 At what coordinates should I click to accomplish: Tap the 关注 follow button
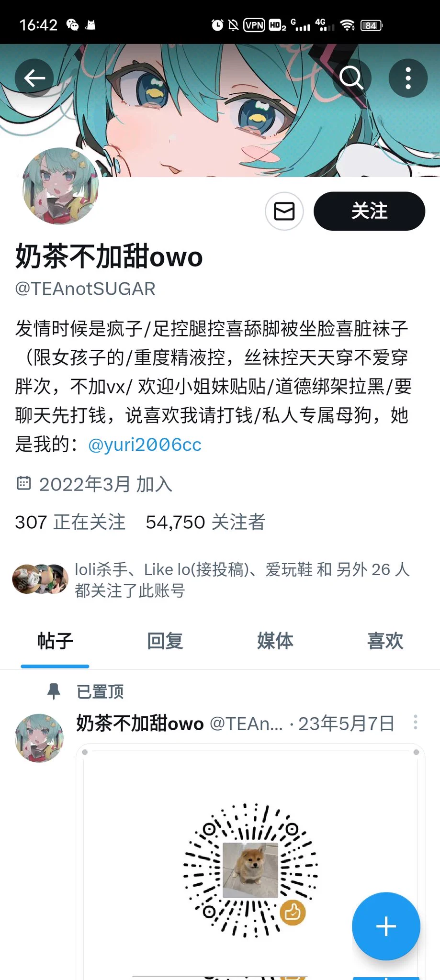369,211
